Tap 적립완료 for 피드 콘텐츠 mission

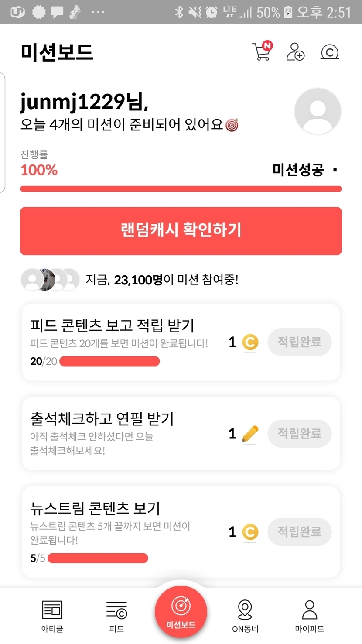click(x=299, y=342)
